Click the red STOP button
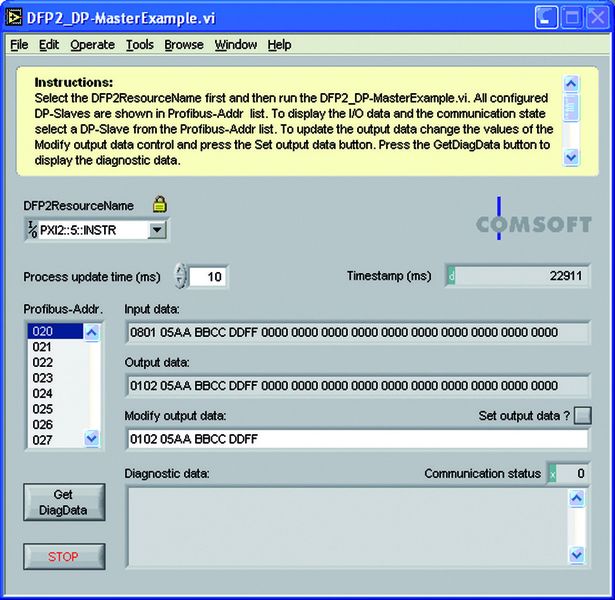The height and width of the screenshot is (600, 615). point(64,556)
